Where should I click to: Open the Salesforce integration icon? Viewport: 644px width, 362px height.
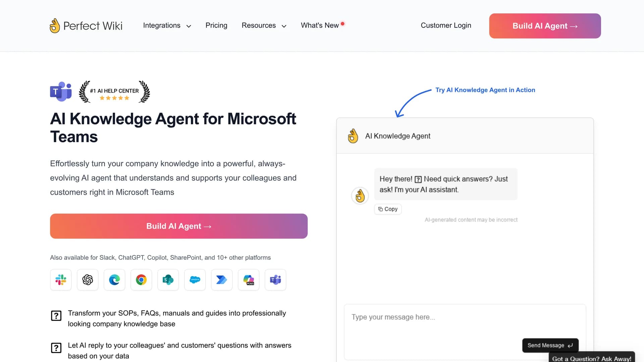(x=195, y=280)
